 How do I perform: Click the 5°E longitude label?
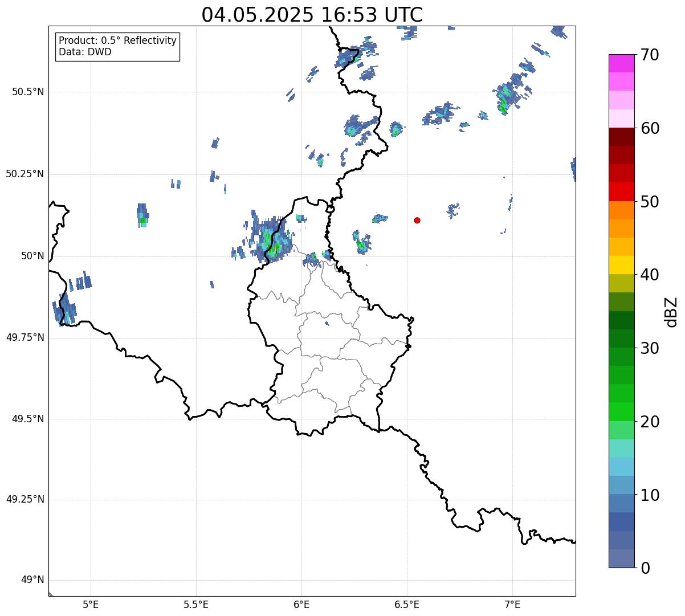point(91,605)
